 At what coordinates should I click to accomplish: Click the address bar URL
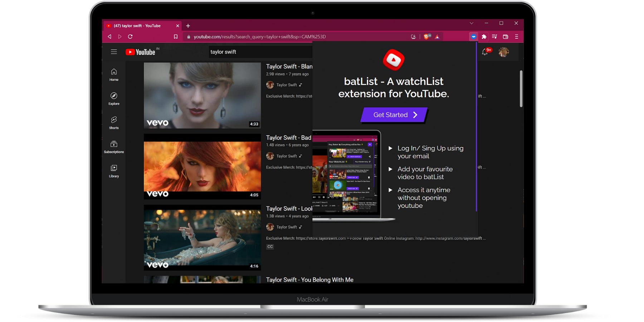coord(260,36)
